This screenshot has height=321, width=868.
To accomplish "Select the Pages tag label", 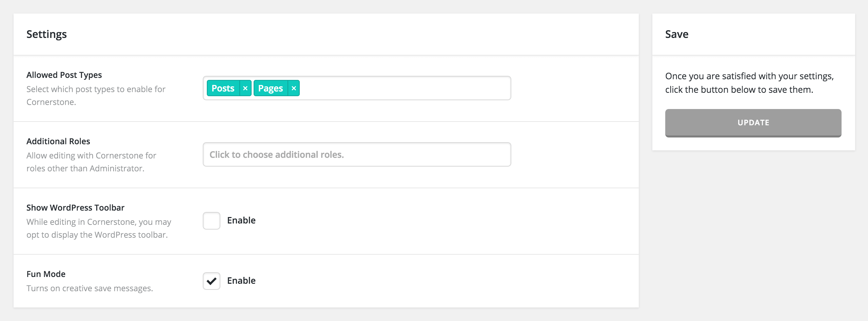I will tap(270, 88).
